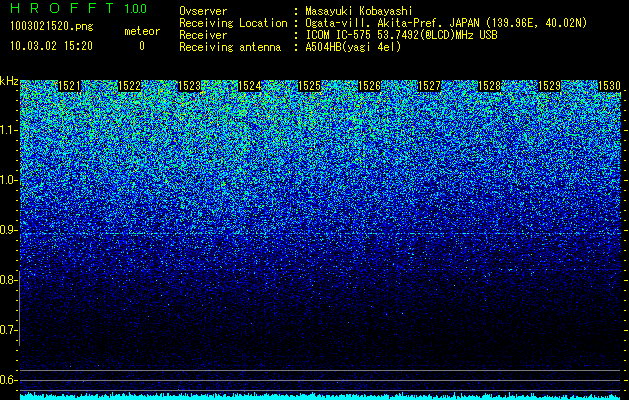Click the 1528 time marker

[489, 86]
